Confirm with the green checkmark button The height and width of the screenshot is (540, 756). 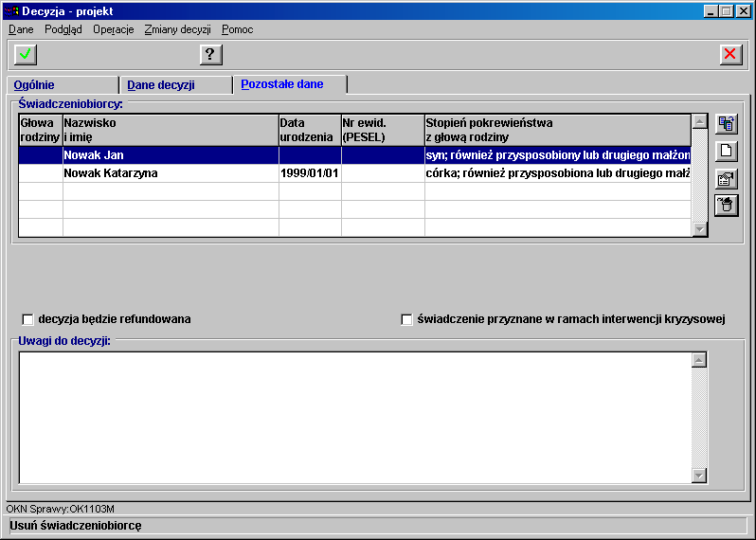click(x=26, y=54)
